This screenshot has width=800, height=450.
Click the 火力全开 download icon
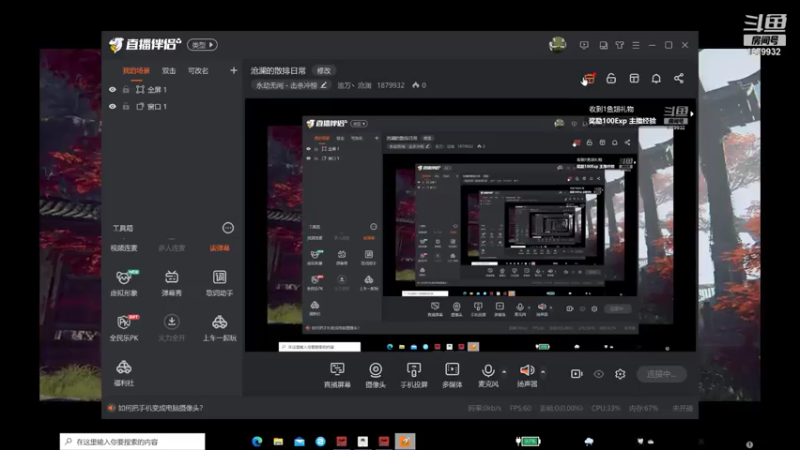171,322
